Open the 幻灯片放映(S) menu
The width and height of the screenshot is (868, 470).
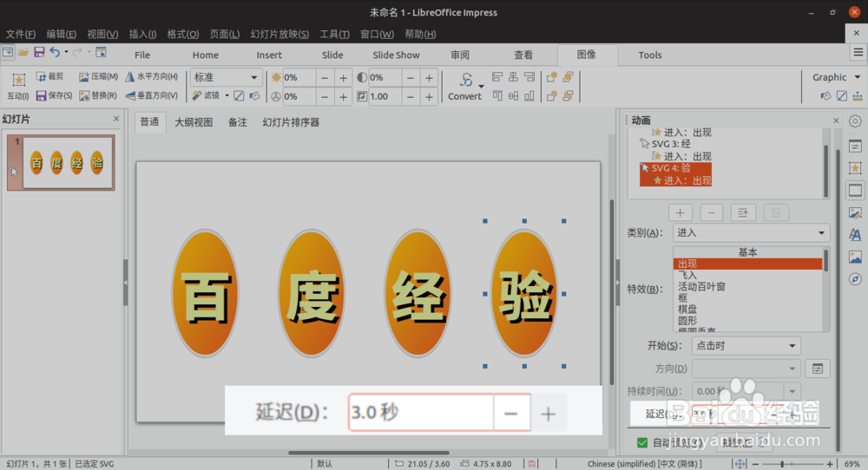[279, 34]
